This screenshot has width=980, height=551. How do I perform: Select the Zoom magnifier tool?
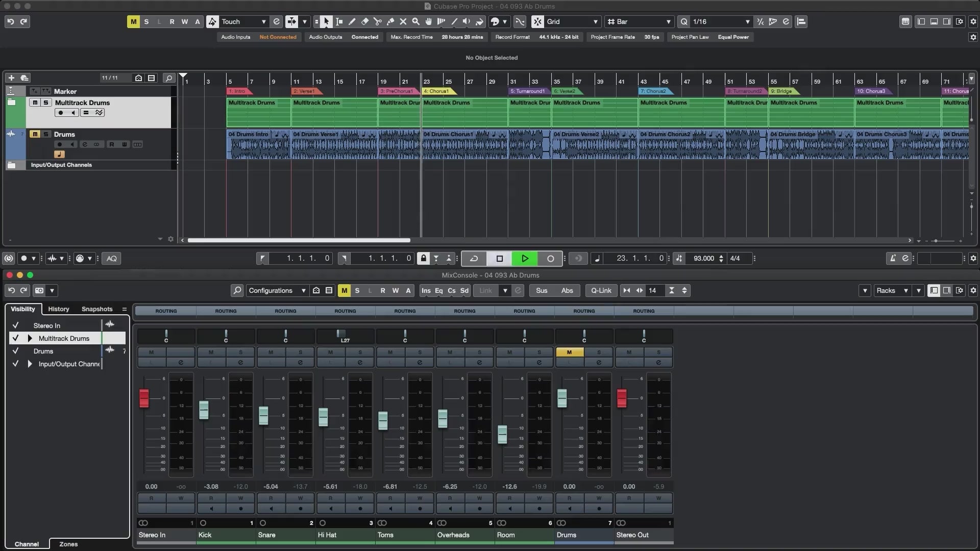(x=415, y=21)
